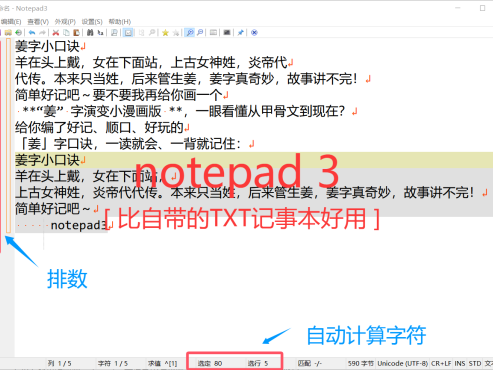Click the replace text icon
Image resolution: width=493 pixels, height=370 pixels.
[100, 33]
